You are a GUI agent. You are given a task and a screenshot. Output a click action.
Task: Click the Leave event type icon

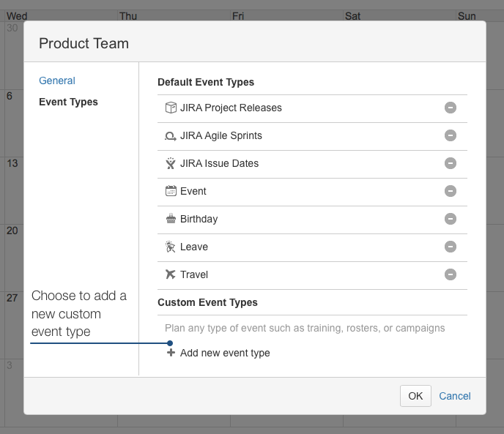[x=171, y=247]
